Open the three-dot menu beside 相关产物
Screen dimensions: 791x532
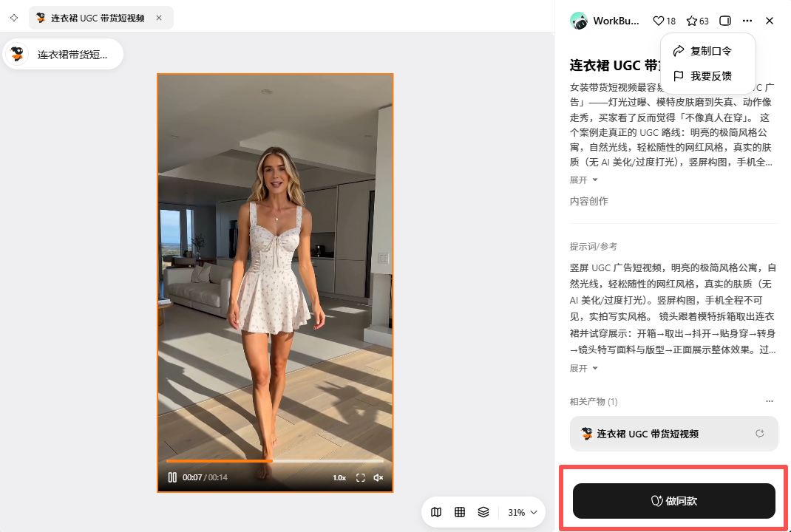pyautogui.click(x=770, y=401)
